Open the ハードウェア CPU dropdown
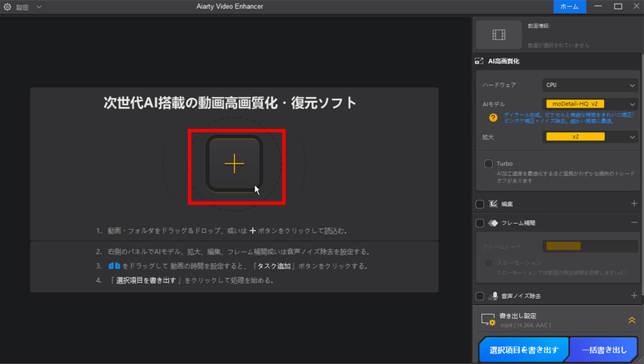 590,85
